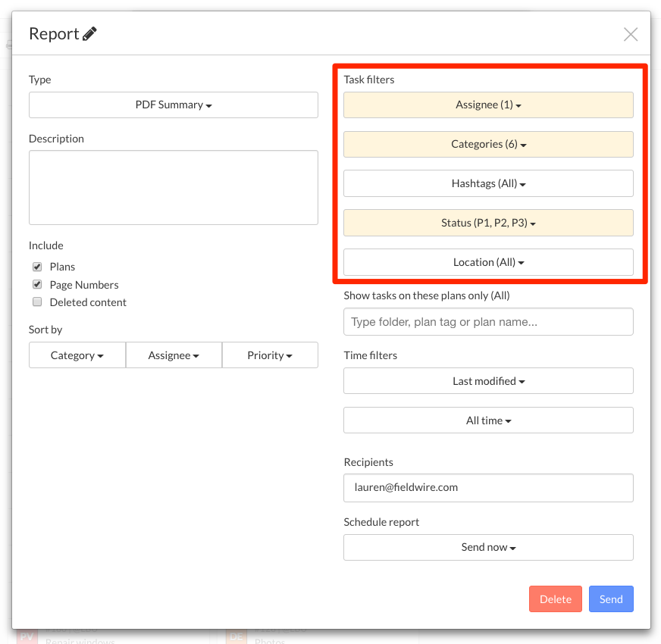Image resolution: width=661 pixels, height=644 pixels.
Task: Toggle the Plans checkbox
Action: coord(37,267)
